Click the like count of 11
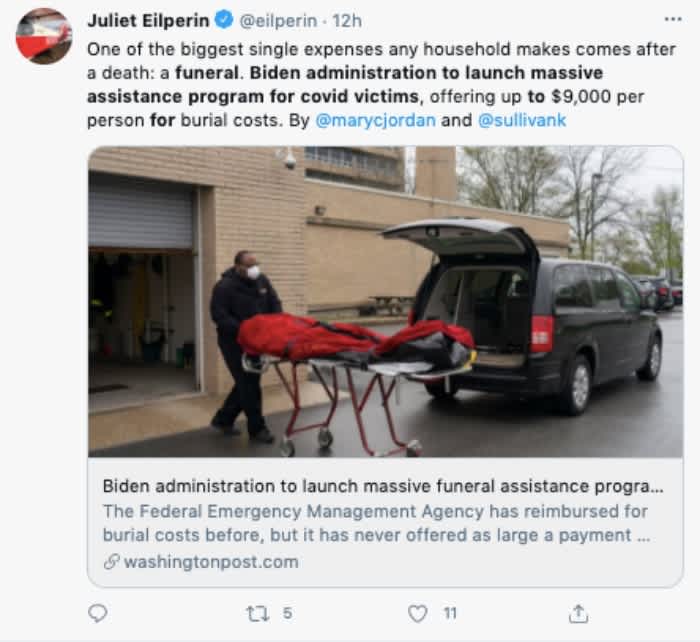The height and width of the screenshot is (642, 700). [450, 613]
